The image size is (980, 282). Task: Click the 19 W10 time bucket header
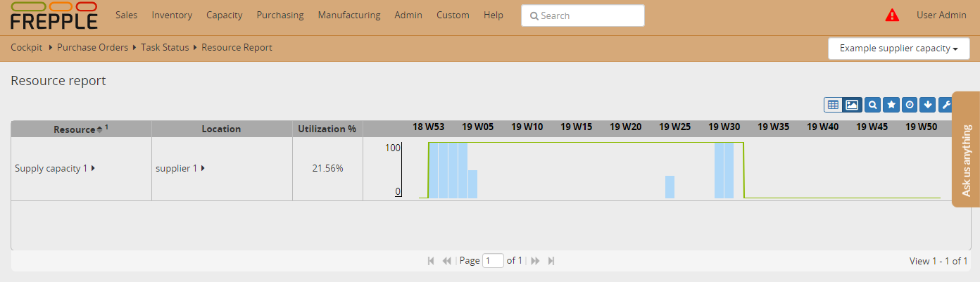tap(527, 127)
